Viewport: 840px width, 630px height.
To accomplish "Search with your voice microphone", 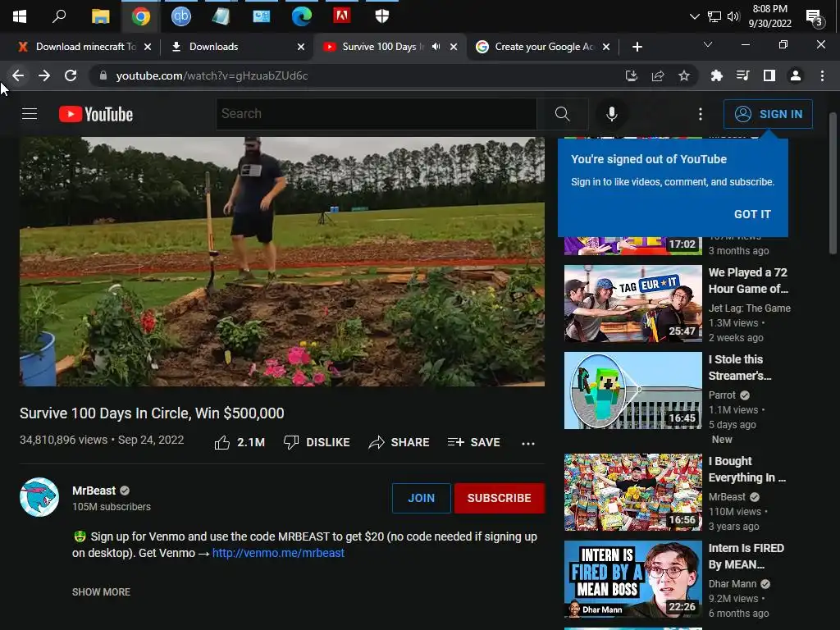I will pos(612,114).
